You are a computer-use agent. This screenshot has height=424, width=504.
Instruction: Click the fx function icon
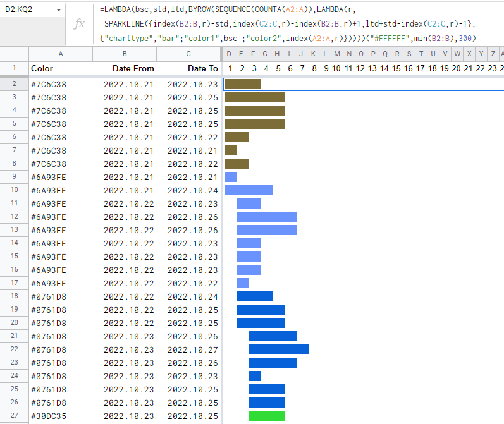tap(79, 23)
